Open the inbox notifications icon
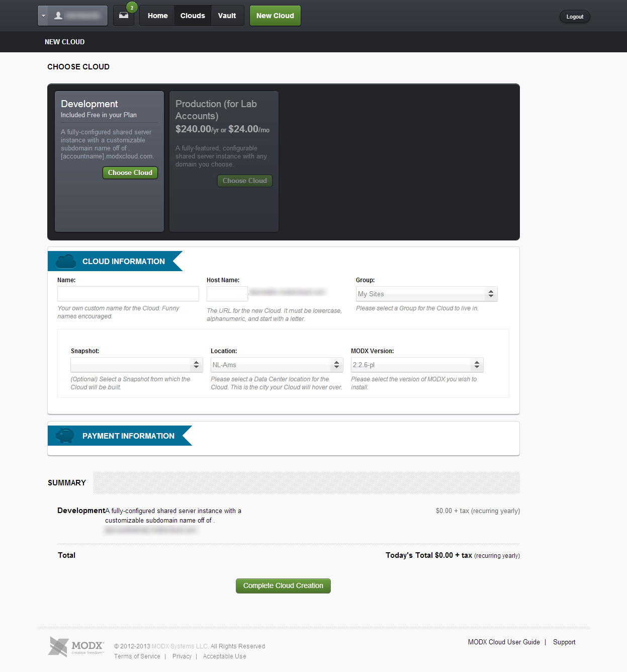The image size is (627, 672). click(124, 16)
